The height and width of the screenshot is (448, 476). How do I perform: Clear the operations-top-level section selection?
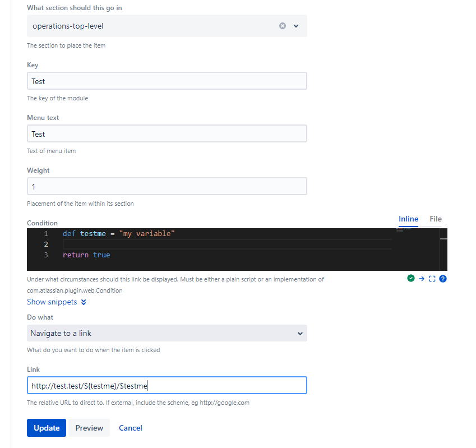point(283,26)
